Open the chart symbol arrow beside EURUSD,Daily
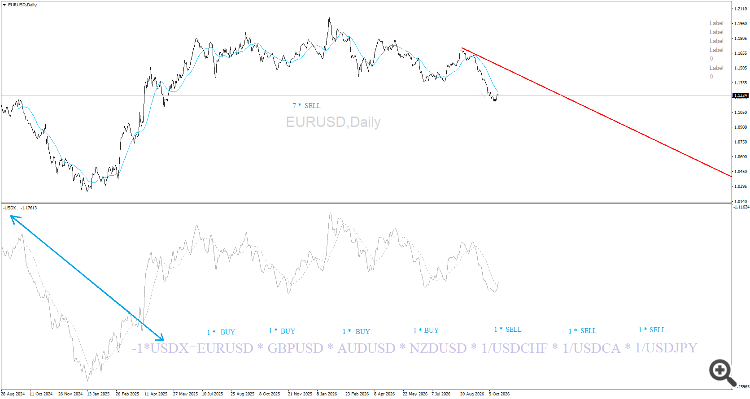Image resolution: width=750 pixels, height=399 pixels. (4, 5)
